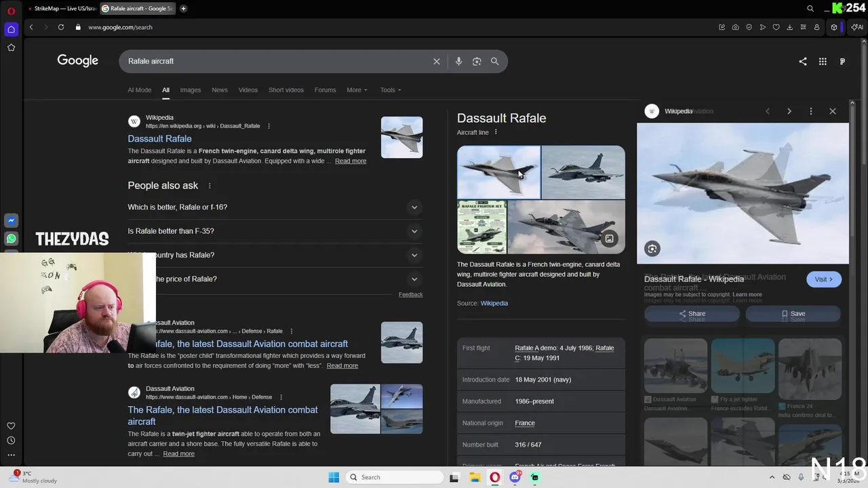
Task: Open the sidebar three-dot setup menu
Action: 11,455
